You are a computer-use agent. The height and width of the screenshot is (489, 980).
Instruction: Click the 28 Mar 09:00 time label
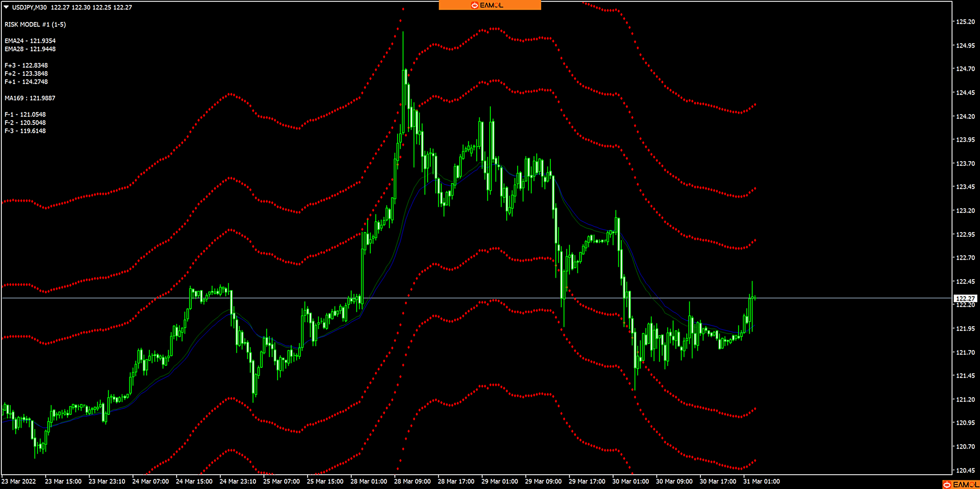(412, 481)
